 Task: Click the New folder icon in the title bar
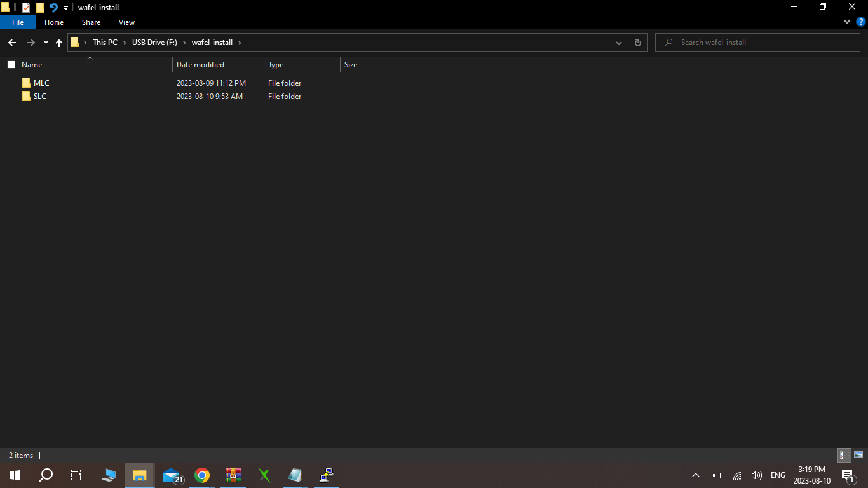(x=40, y=8)
